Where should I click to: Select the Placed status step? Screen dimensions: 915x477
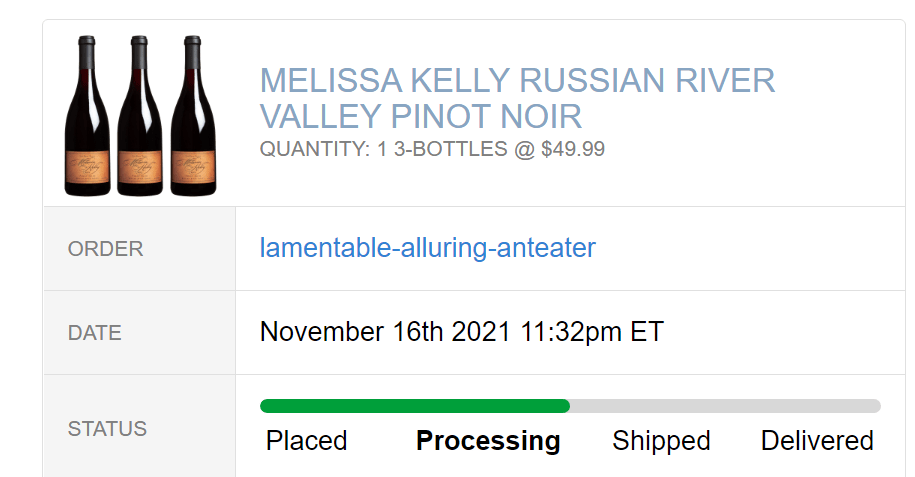307,441
